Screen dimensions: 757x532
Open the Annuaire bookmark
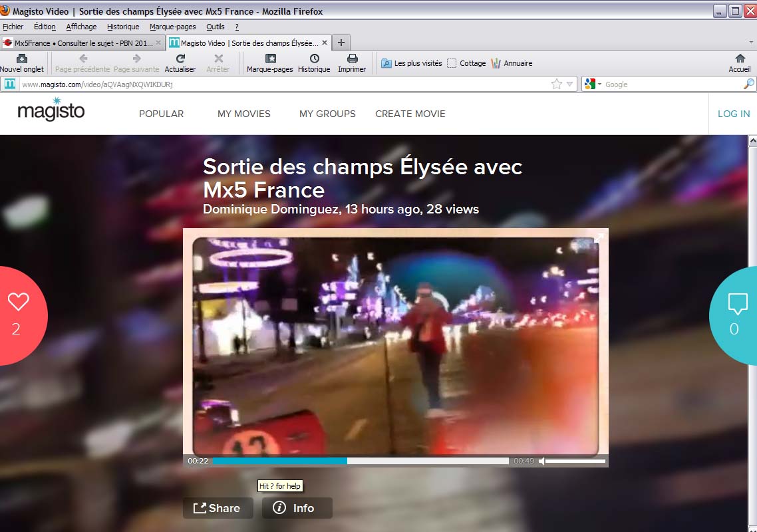[512, 63]
